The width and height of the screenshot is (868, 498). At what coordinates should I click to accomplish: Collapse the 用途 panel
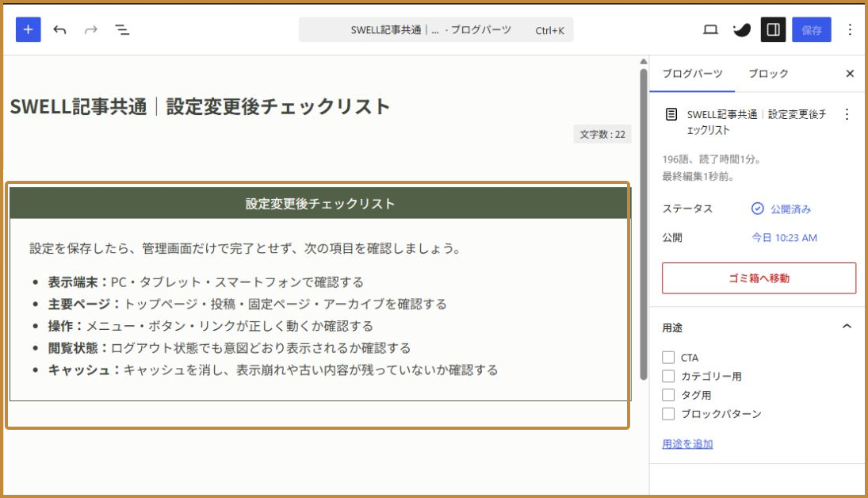[847, 327]
